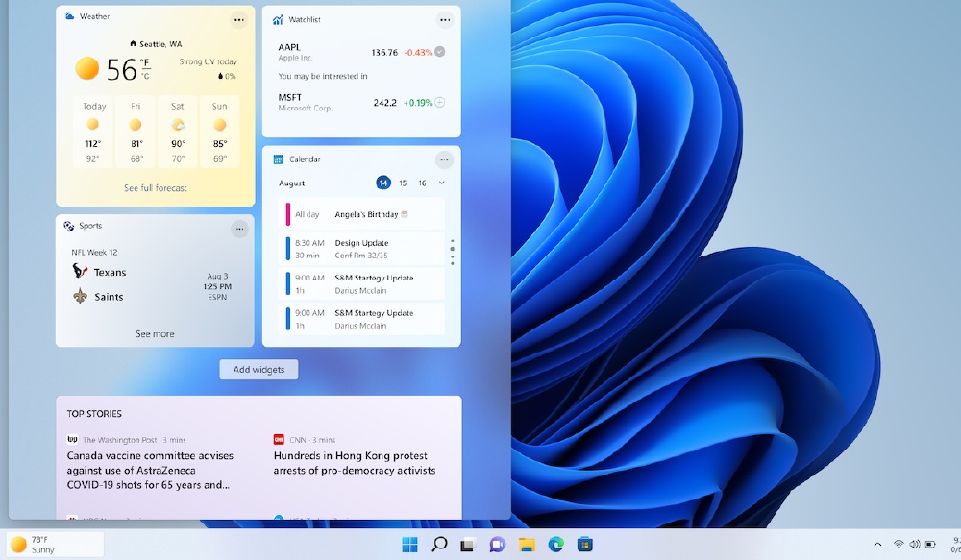
Task: Select August 15 in the Calendar widget
Action: 402,183
